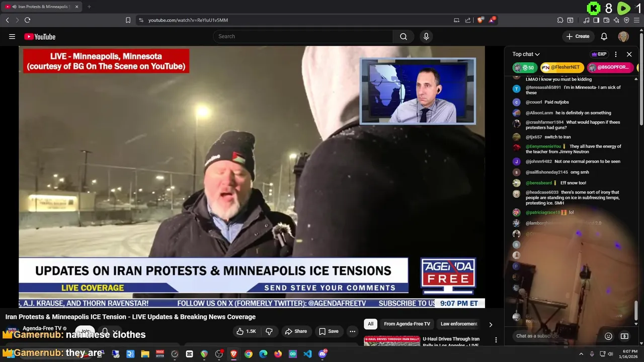Open options for the U-Haul recommended video
The width and height of the screenshot is (644, 362).
[496, 340]
